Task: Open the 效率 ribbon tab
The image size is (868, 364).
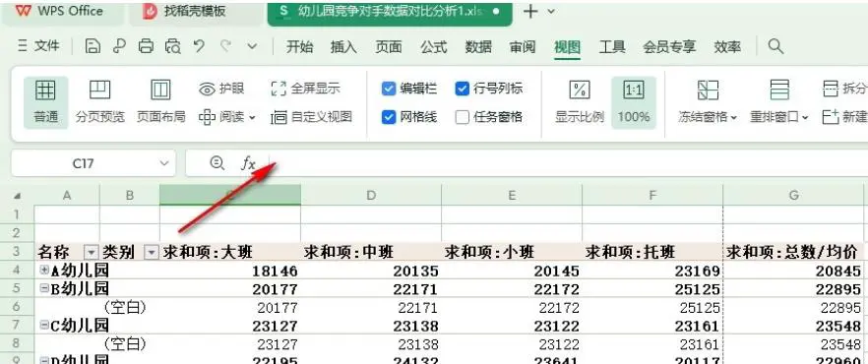Action: click(727, 47)
